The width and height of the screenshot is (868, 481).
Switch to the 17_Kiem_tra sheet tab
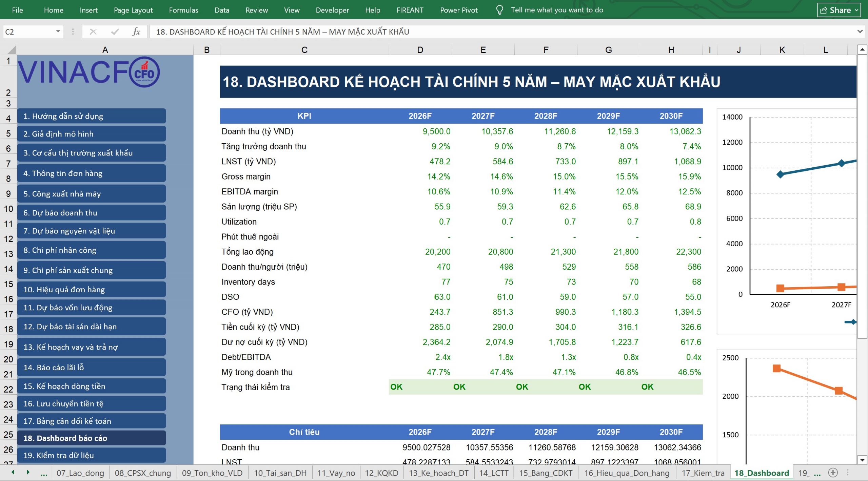703,473
